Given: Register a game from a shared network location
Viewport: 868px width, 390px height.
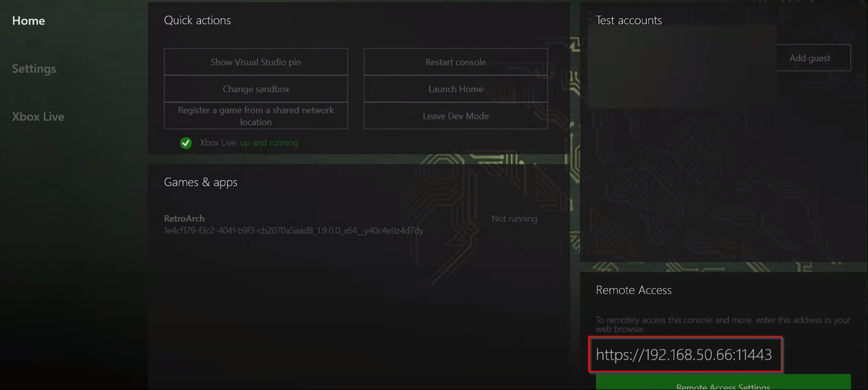Looking at the screenshot, I should (256, 116).
